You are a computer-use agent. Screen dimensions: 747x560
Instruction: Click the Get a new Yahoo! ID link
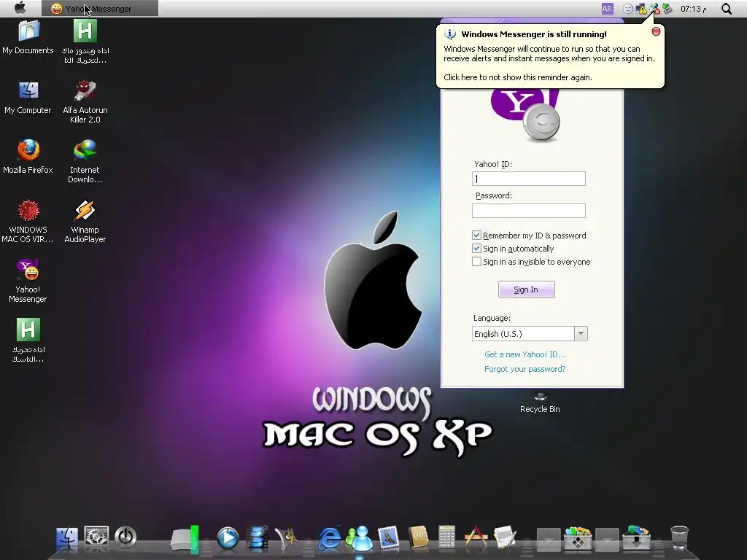[525, 354]
